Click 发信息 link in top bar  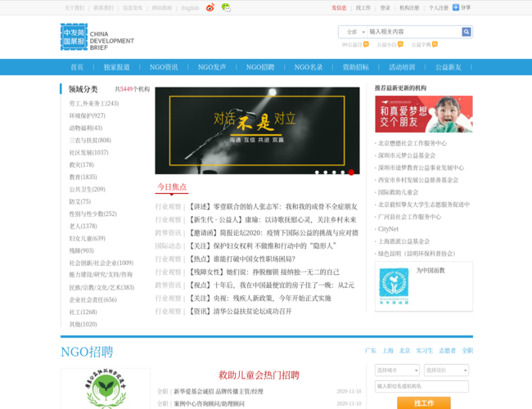pyautogui.click(x=339, y=8)
